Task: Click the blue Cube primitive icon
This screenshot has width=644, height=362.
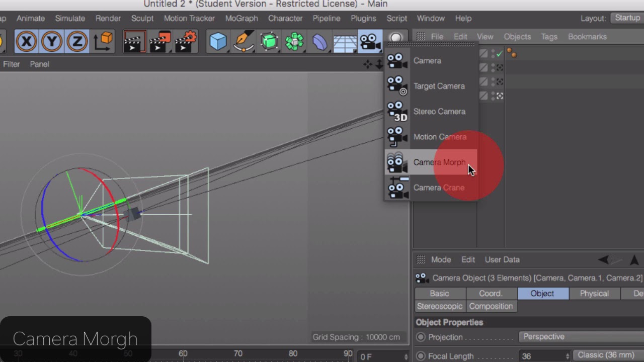Action: pos(218,41)
